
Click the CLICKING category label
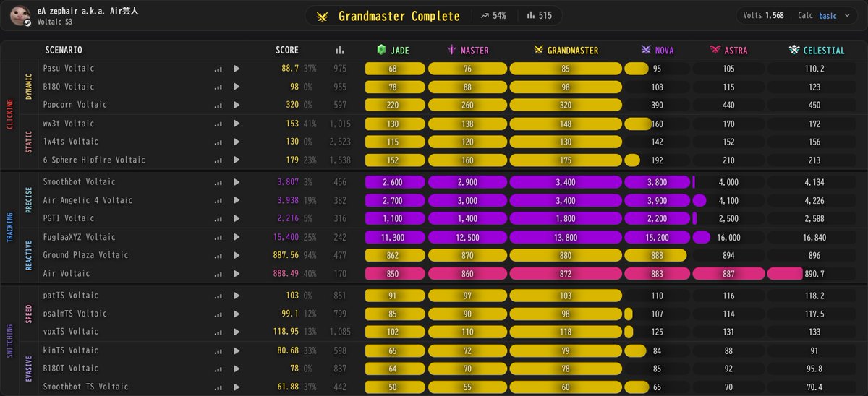point(10,113)
